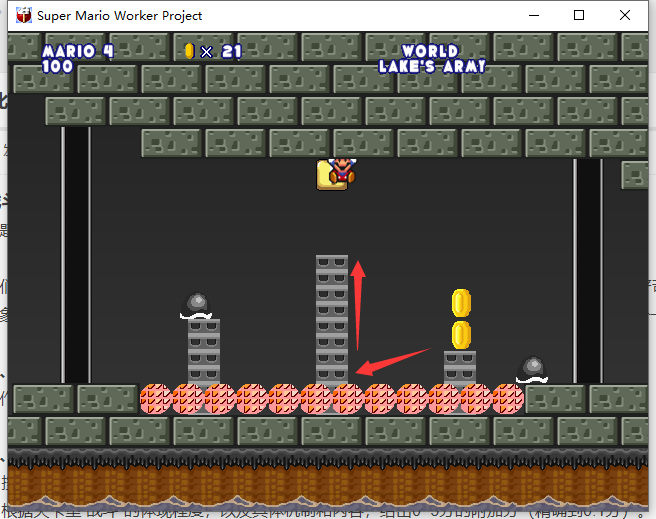Click the lower gold coin above short pillar
The height and width of the screenshot is (519, 656).
tap(461, 335)
